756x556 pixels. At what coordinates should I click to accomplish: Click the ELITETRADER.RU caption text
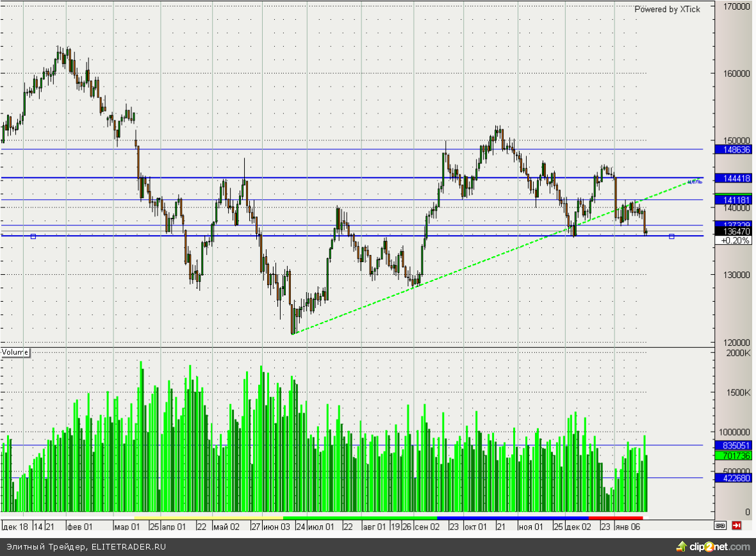[x=86, y=546]
